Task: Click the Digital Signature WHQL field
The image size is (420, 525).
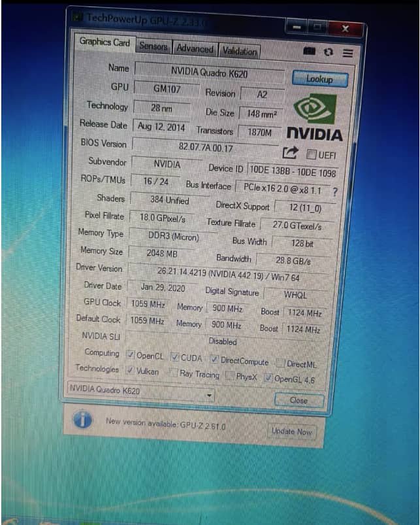Action: tap(295, 295)
